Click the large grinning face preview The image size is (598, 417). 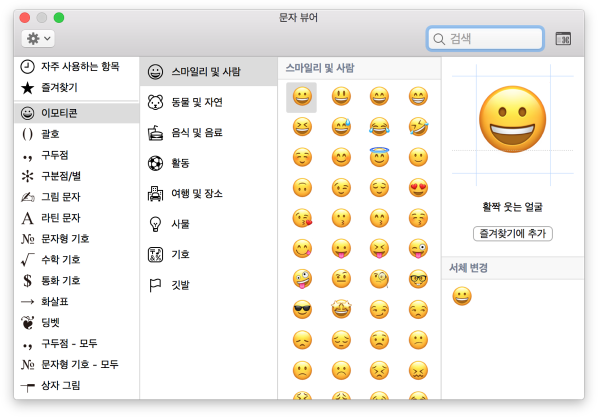513,119
